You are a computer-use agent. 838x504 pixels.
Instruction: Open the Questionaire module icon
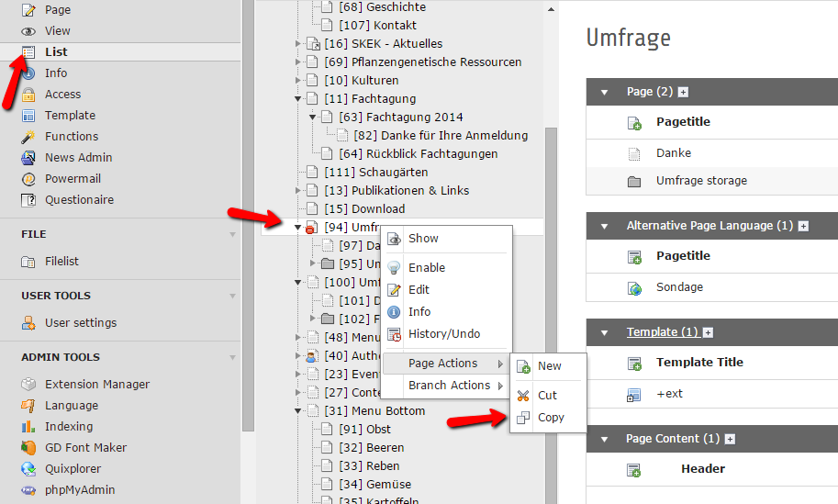point(28,200)
